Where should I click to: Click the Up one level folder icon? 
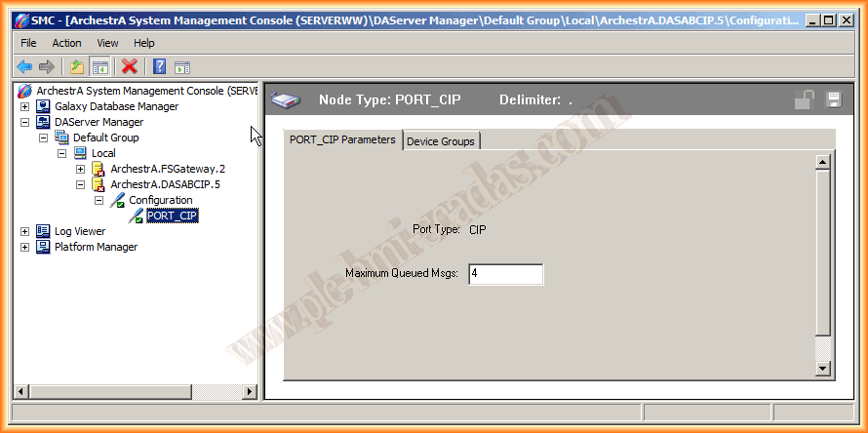[77, 66]
